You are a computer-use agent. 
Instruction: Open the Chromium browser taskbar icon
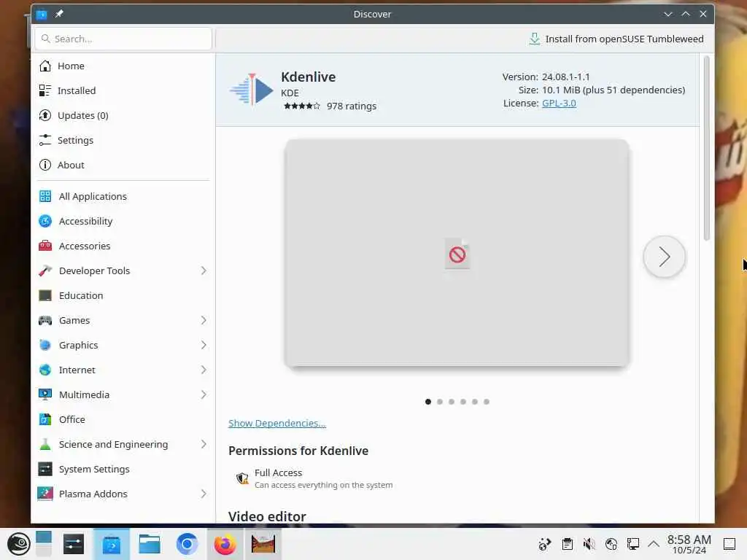click(187, 544)
